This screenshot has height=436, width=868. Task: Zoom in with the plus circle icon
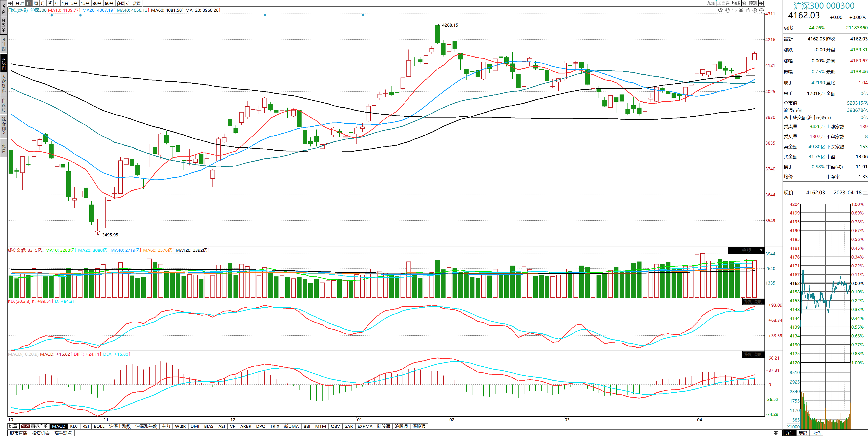click(755, 10)
